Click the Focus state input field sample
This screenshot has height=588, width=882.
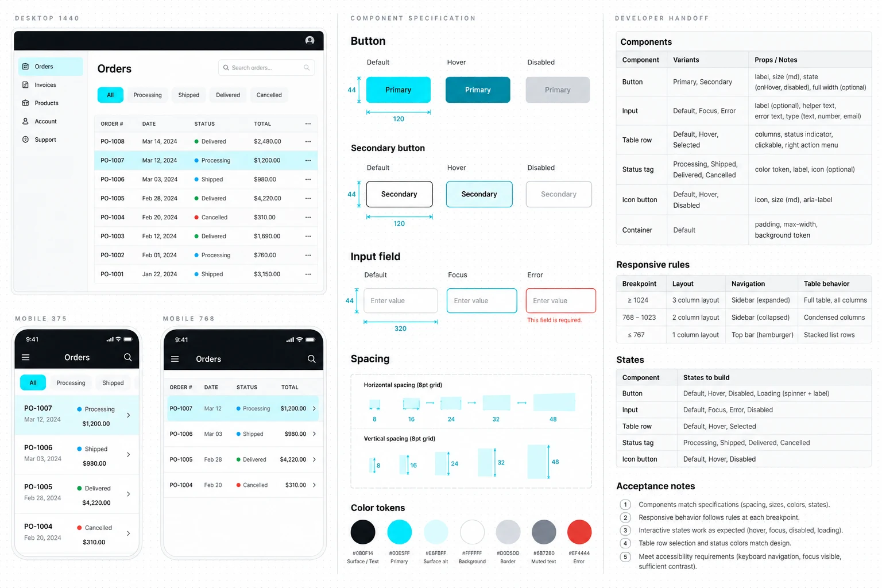click(x=482, y=300)
